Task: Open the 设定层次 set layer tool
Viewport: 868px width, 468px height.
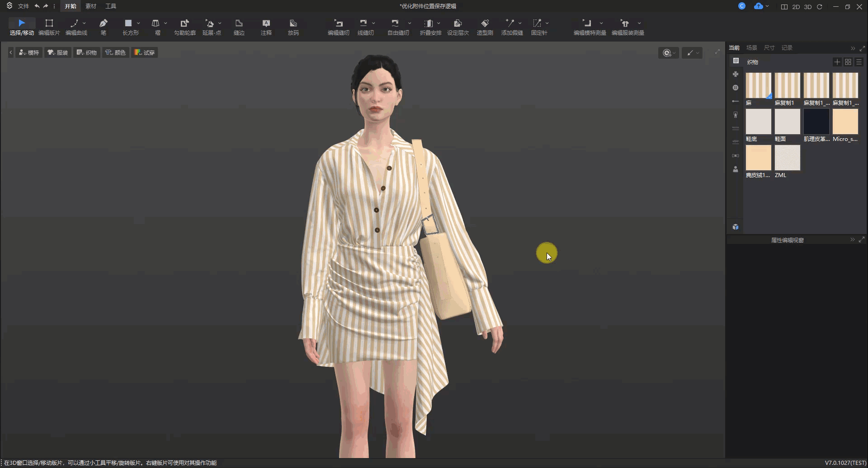Action: coord(458,27)
